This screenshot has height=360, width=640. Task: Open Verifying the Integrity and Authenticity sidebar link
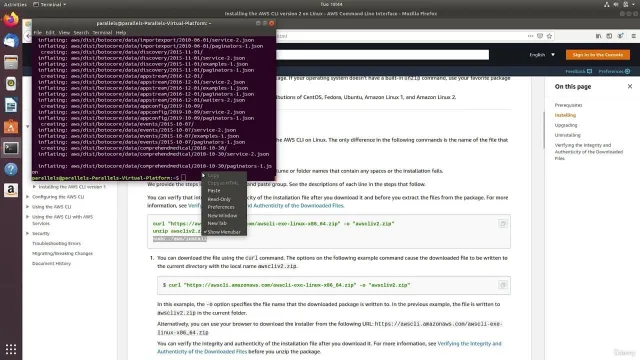coord(589,152)
